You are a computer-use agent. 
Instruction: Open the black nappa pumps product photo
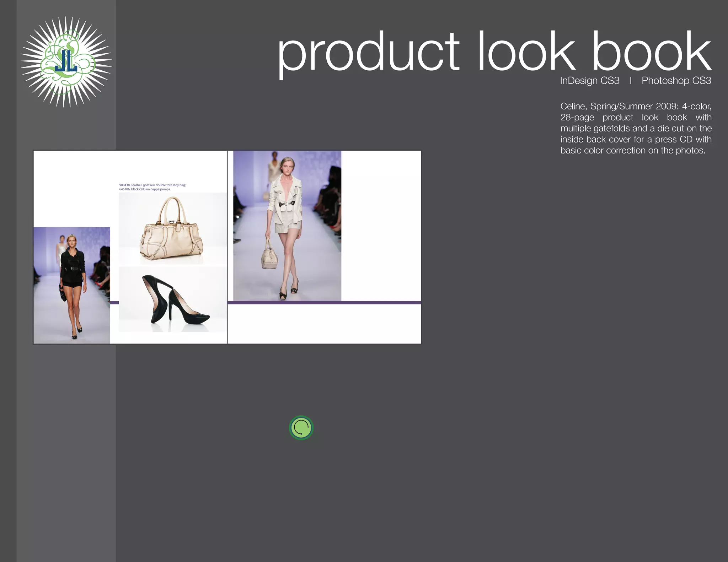click(x=172, y=299)
